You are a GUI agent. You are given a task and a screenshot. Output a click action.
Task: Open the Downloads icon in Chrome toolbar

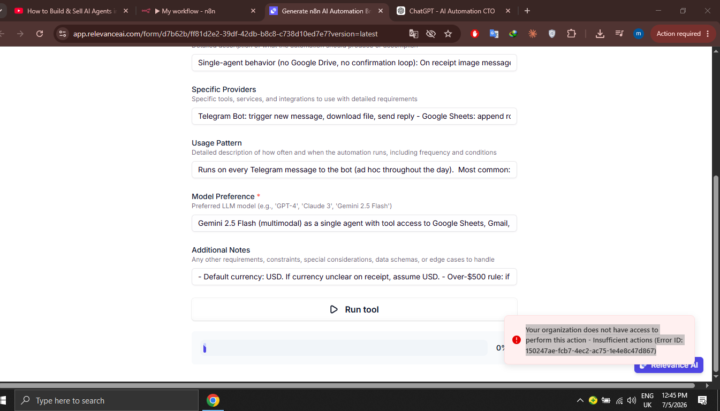600,34
